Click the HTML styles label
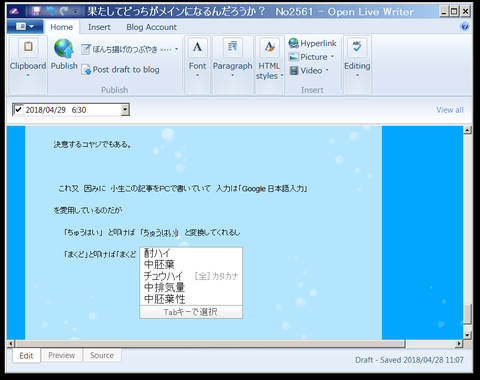Image resolution: width=480 pixels, height=380 pixels. point(268,71)
